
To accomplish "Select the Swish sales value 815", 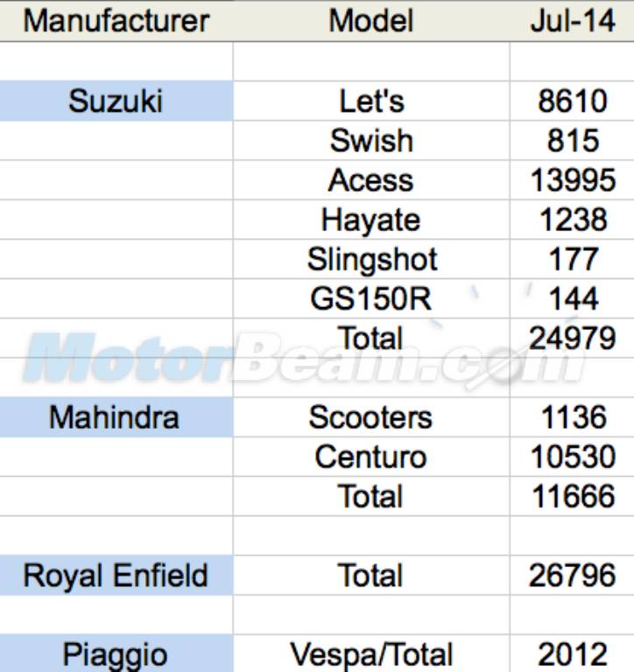I will point(573,141).
